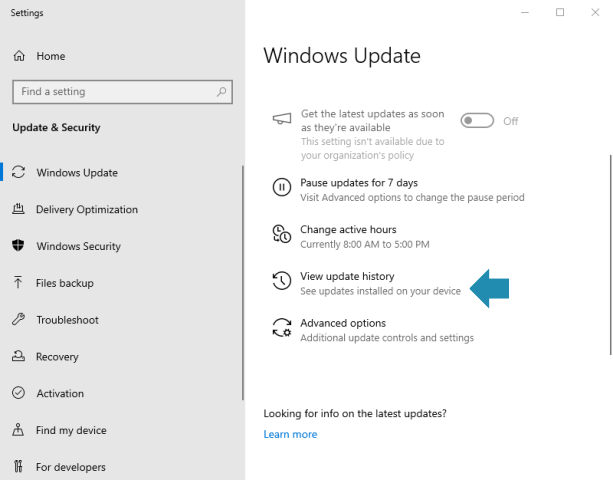Click 'See updates installed on your device' text

[x=380, y=291]
